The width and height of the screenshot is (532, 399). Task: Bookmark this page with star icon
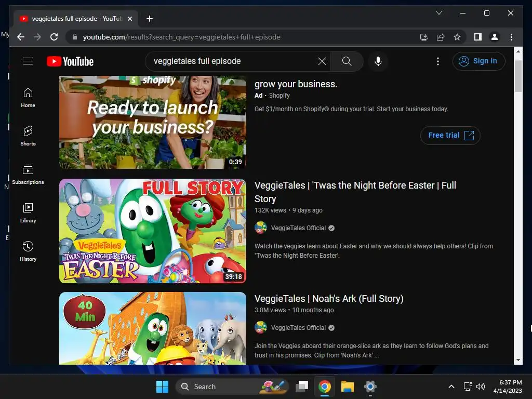pos(457,37)
